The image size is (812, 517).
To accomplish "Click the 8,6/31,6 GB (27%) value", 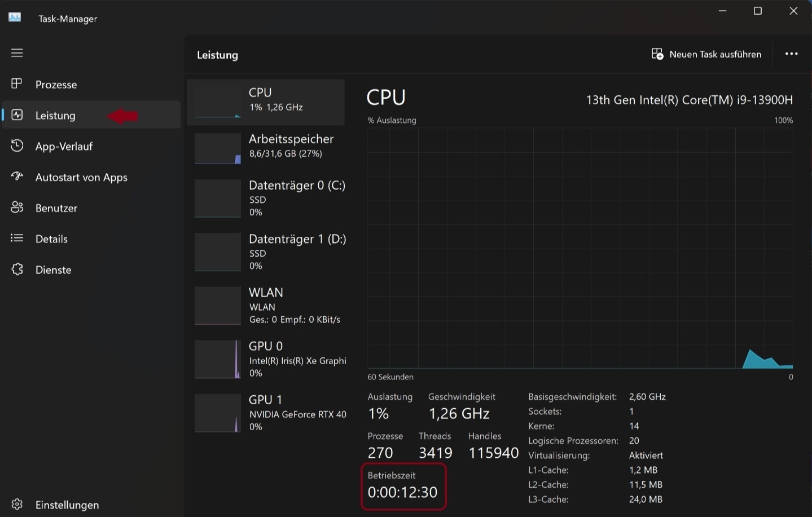I will click(286, 153).
